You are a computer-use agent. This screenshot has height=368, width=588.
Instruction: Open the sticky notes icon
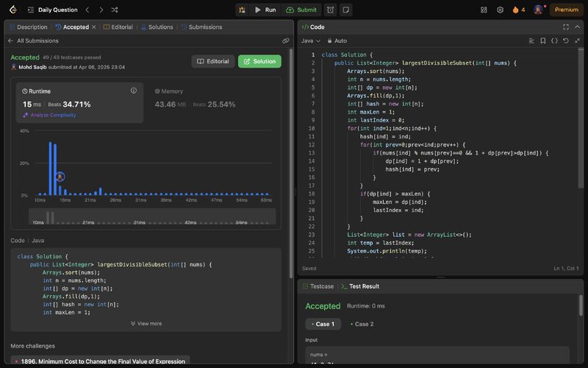[x=345, y=10]
